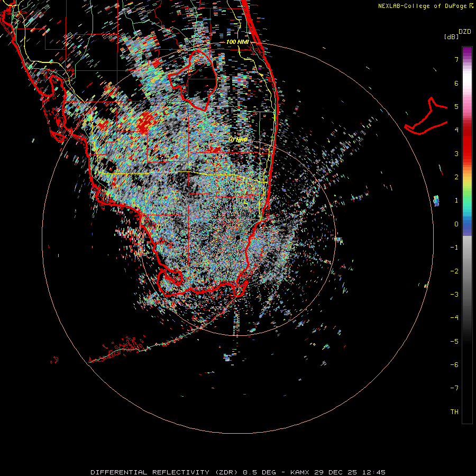Screen dimensions: 476x476
Task: Click the 7 value on color scale
Action: (x=456, y=59)
